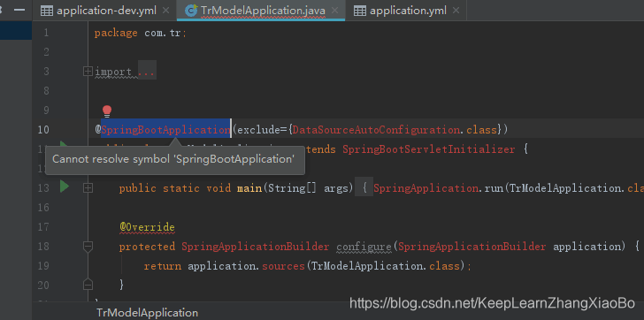Close the TrModelApplication.java tab

[x=334, y=11]
